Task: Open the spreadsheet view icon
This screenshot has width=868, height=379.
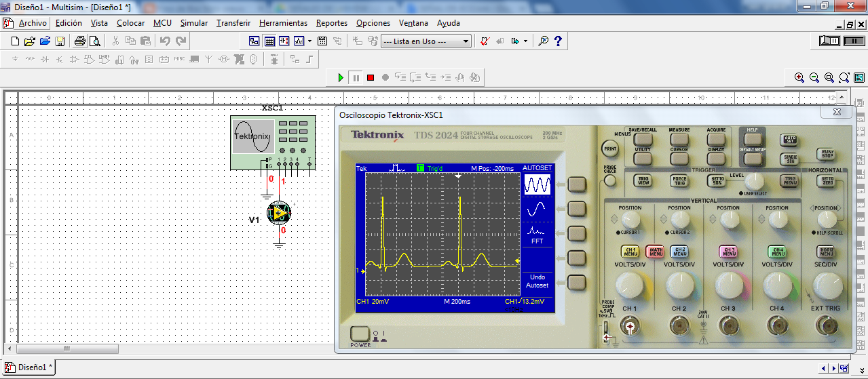Action: pyautogui.click(x=269, y=41)
